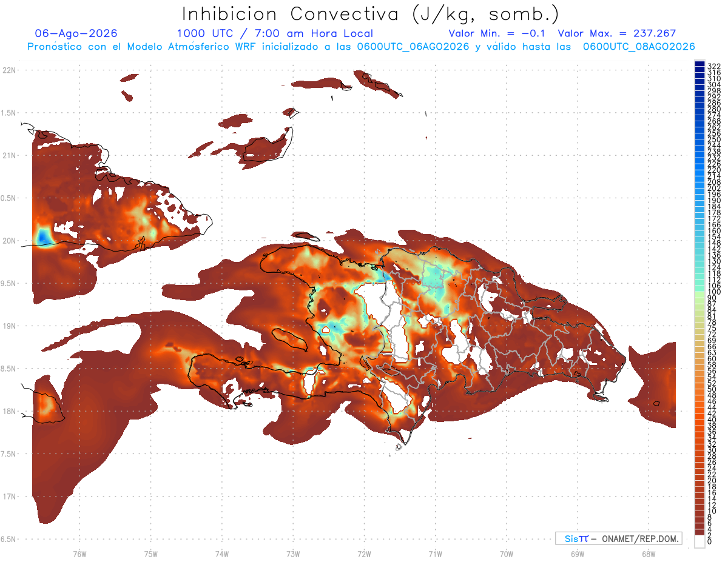Viewport: 728px width, 562px height.
Task: Click the time "1000 UTC / 7:00 am Hora Local"
Action: (x=275, y=33)
